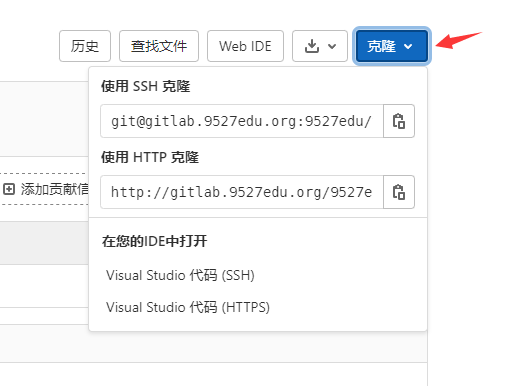The height and width of the screenshot is (386, 516).
Task: Open in Visual Studio 代码 (SSH)
Action: point(180,275)
